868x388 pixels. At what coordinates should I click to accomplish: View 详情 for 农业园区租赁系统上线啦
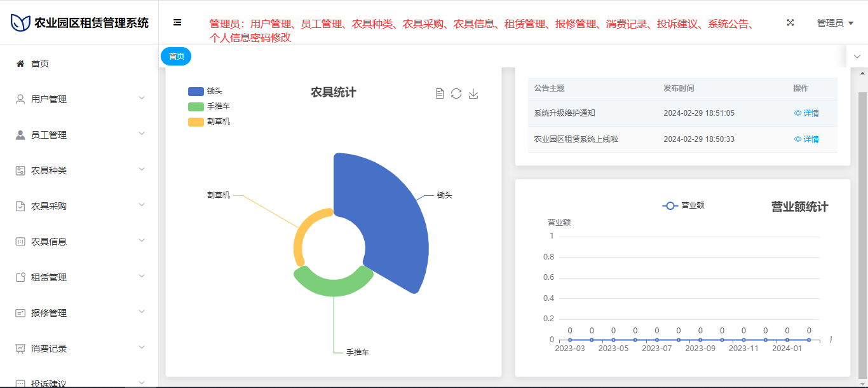point(806,139)
